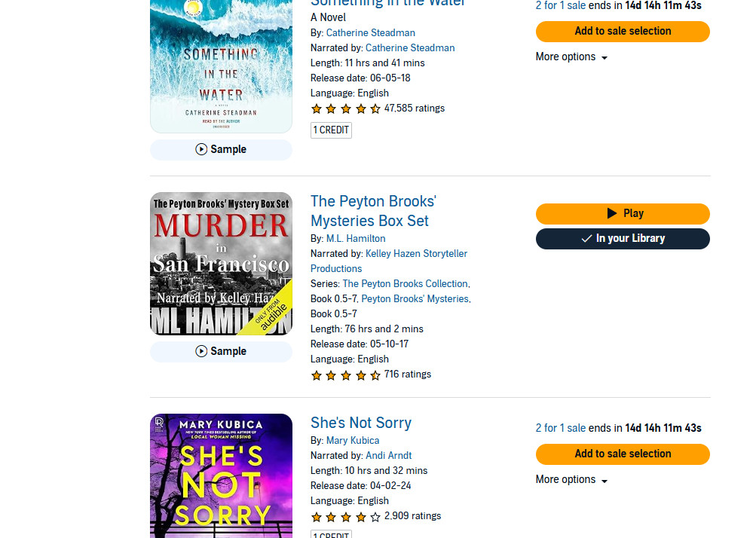Add Something in the Water to sale selection
The width and height of the screenshot is (756, 538).
point(623,32)
